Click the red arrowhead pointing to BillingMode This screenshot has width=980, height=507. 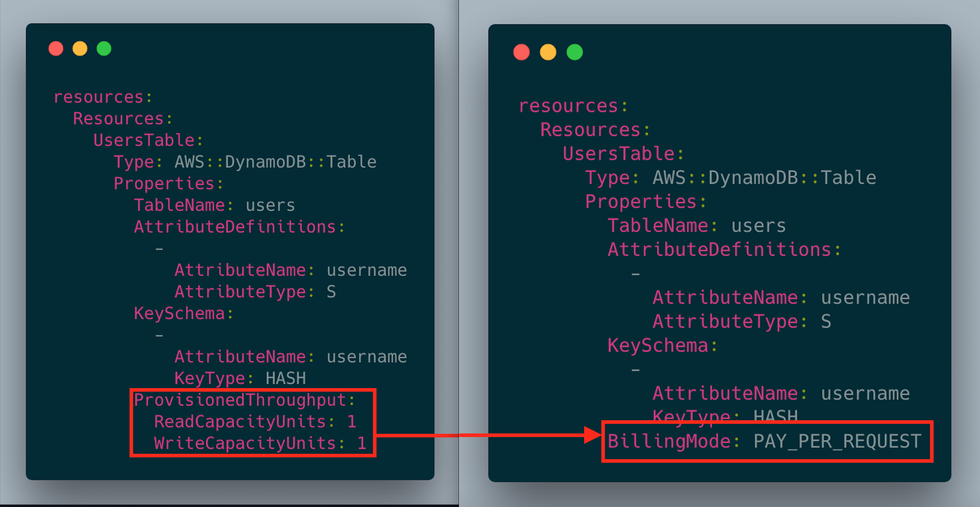pyautogui.click(x=592, y=435)
